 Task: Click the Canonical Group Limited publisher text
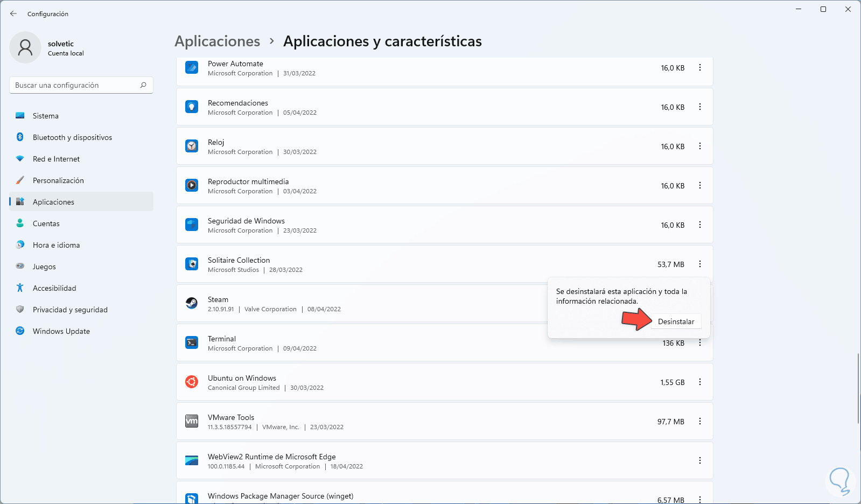coord(244,388)
